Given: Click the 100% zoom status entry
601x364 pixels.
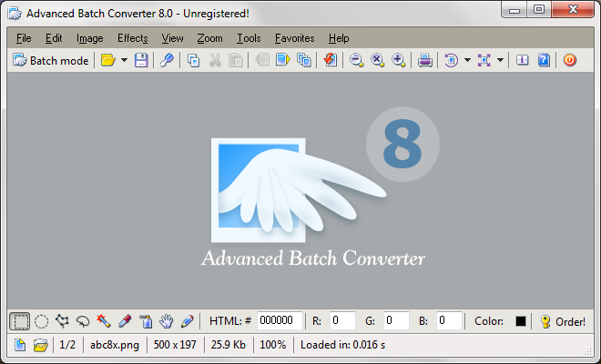Looking at the screenshot, I should tap(273, 345).
